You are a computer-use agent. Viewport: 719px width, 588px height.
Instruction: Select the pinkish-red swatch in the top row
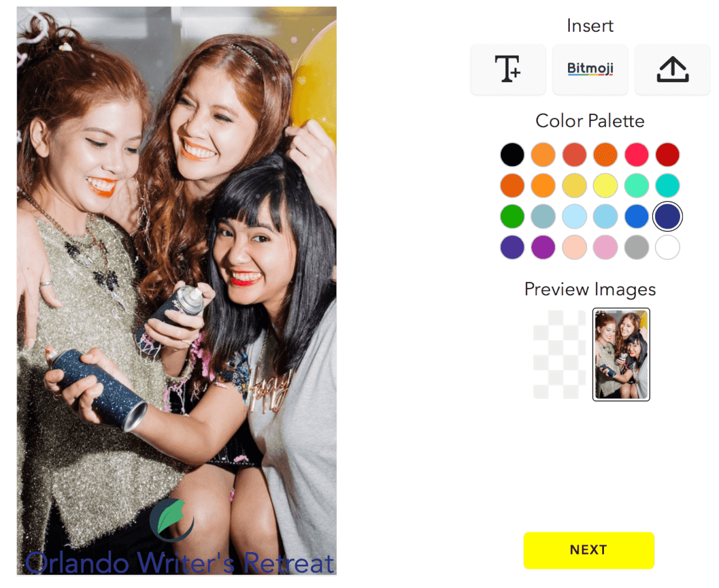tap(636, 155)
